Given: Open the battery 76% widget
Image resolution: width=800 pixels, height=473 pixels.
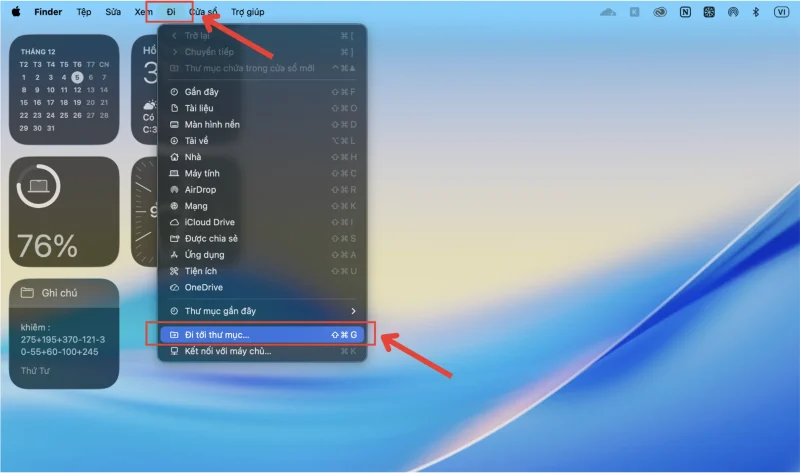Looking at the screenshot, I should 64,211.
